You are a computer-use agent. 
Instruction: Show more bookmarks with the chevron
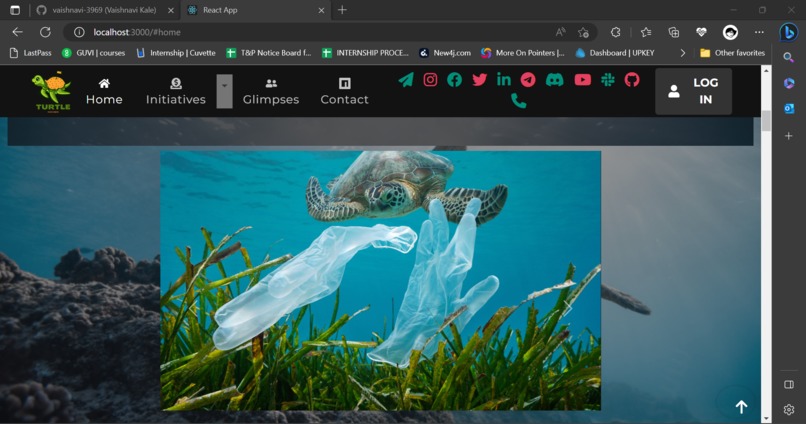[682, 52]
